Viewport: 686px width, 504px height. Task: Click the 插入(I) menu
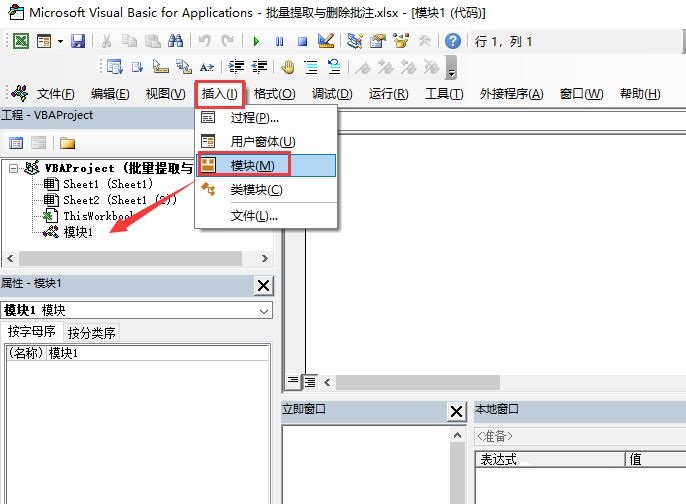tap(220, 94)
